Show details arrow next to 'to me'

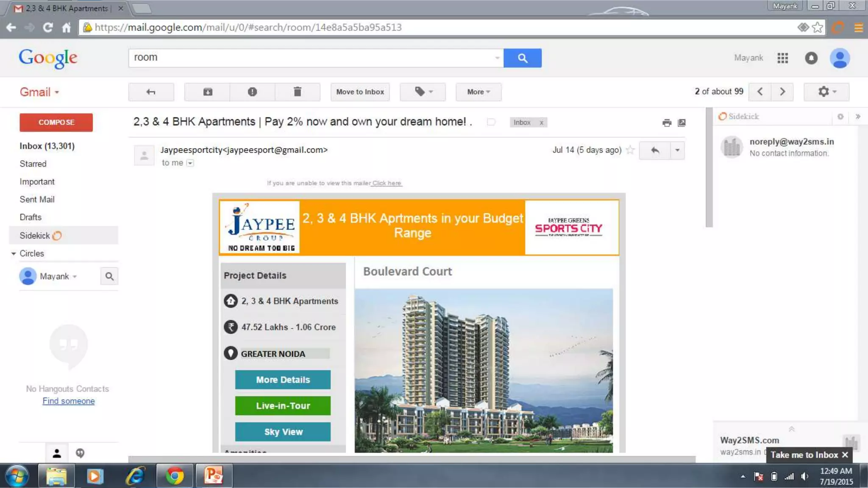click(x=190, y=163)
